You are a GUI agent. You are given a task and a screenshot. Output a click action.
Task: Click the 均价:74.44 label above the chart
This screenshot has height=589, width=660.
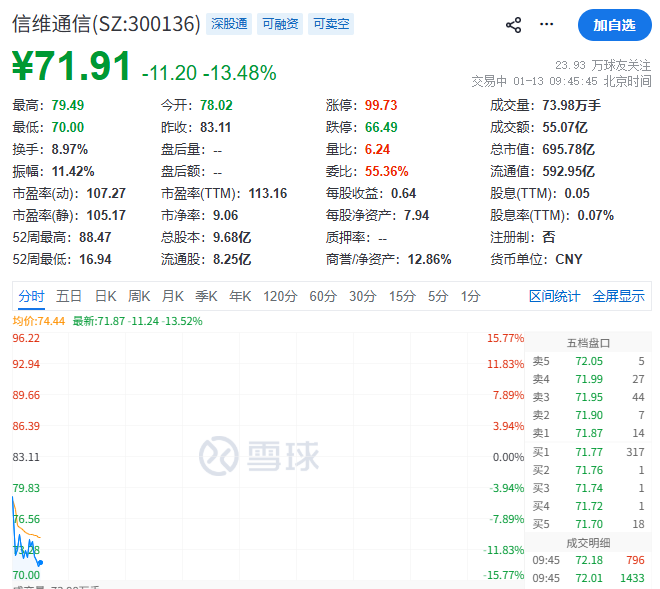[x=38, y=321]
